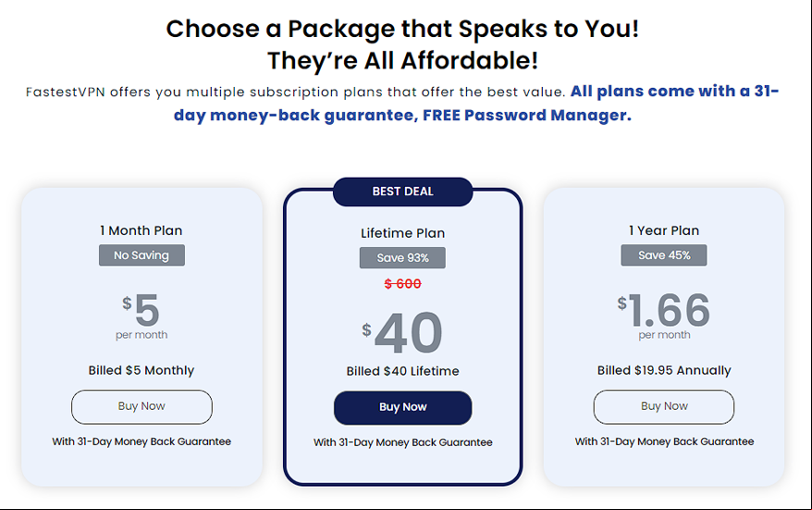The image size is (812, 510).
Task: Click the Choose a Package heading
Action: [402, 44]
